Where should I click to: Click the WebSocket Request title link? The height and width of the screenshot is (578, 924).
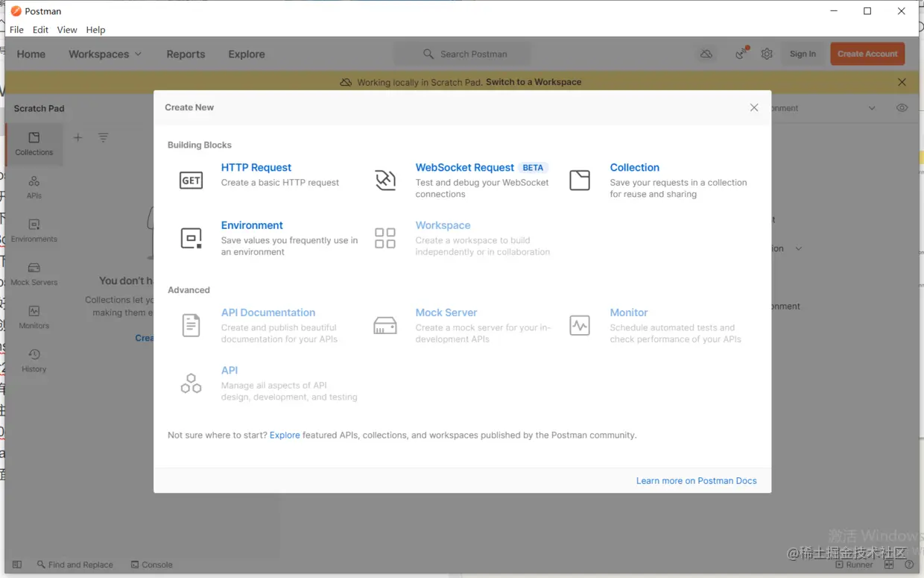tap(465, 168)
